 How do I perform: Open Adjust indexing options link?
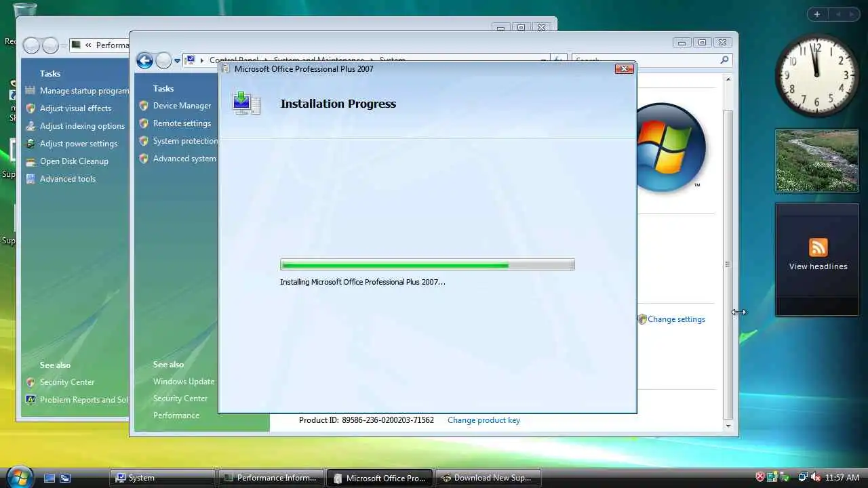click(x=82, y=126)
